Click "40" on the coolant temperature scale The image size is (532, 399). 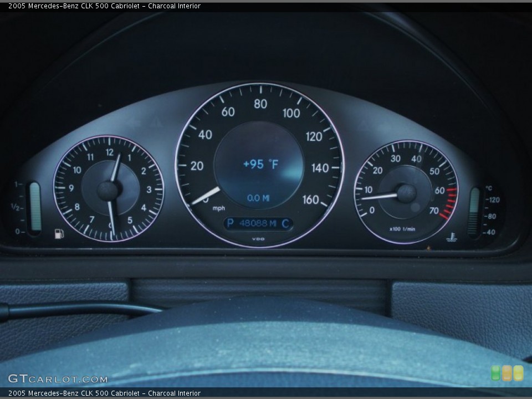pos(492,232)
